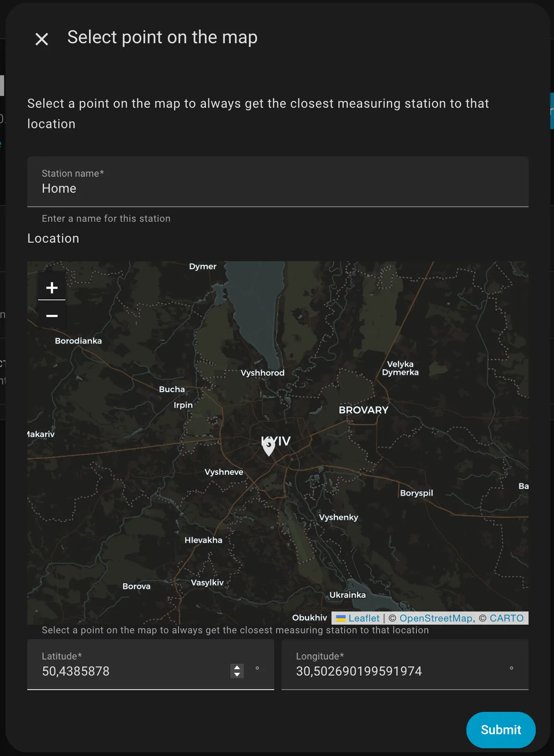554x756 pixels.
Task: Submit the selected location
Action: click(500, 730)
